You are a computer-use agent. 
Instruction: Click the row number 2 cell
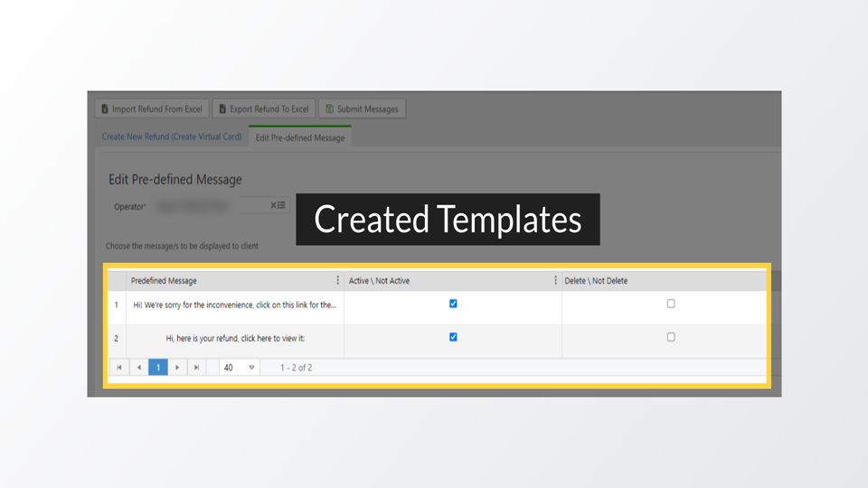pos(117,338)
